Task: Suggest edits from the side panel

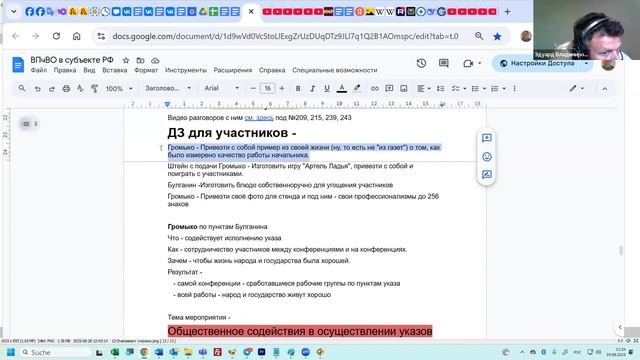Action: 487,175
